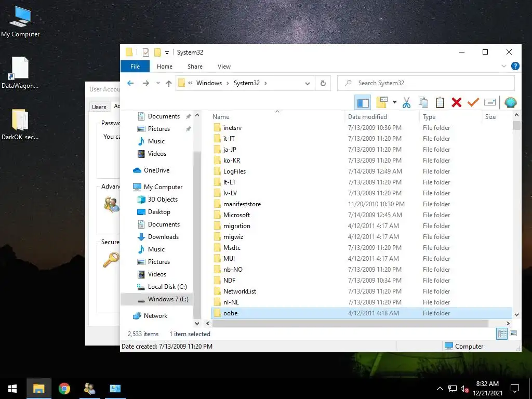This screenshot has height=399, width=532.
Task: Select the migwiz folder
Action: click(x=362, y=237)
